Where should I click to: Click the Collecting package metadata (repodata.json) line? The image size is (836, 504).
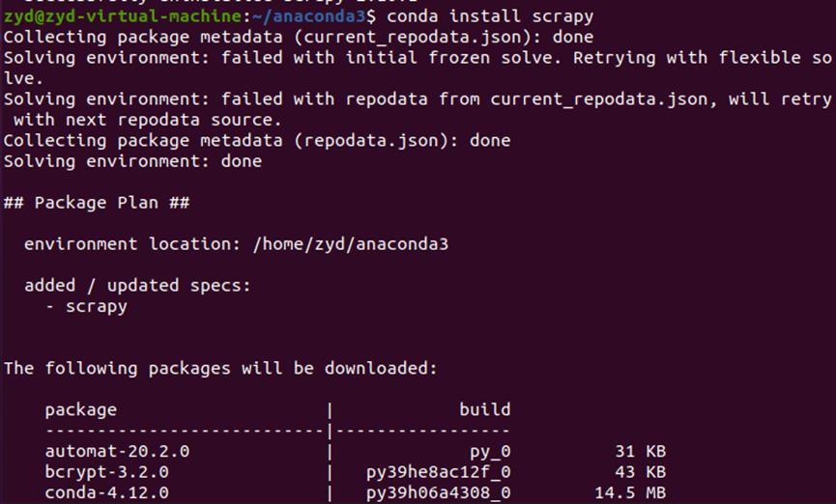(257, 141)
